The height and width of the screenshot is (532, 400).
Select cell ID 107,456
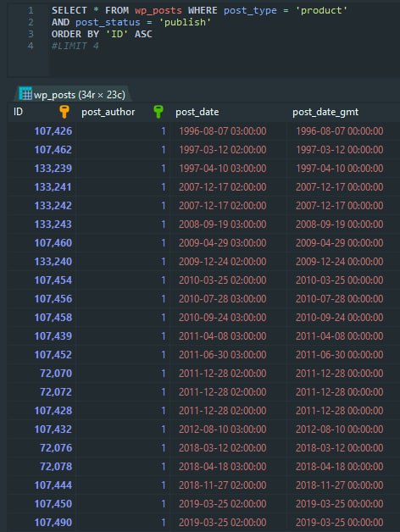click(x=53, y=299)
